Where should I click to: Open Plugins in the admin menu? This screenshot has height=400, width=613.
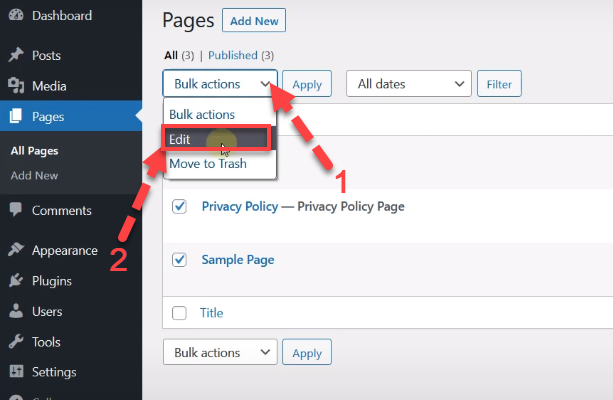pyautogui.click(x=52, y=281)
